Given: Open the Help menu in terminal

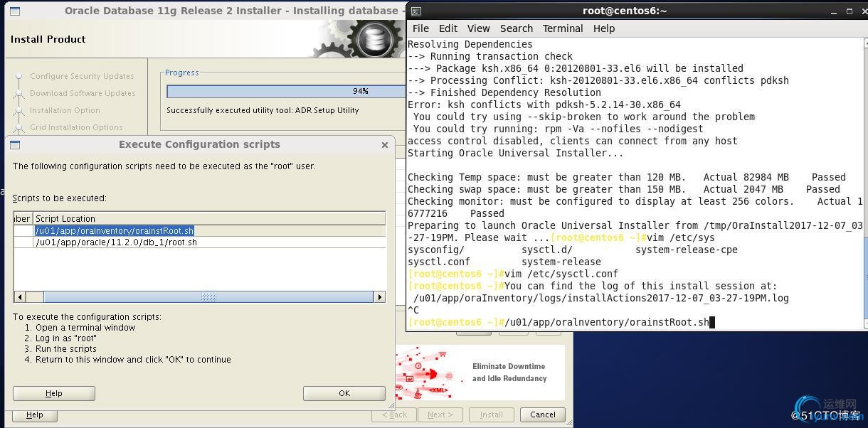Looking at the screenshot, I should pyautogui.click(x=604, y=28).
